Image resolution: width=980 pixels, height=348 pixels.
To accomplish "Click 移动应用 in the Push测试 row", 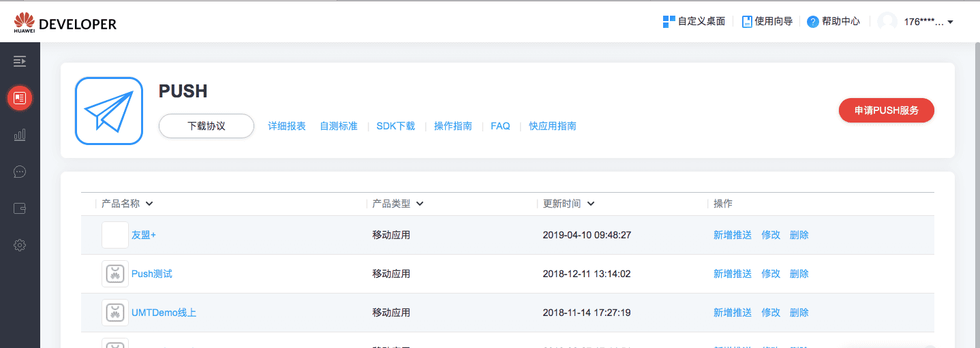I will click(391, 274).
